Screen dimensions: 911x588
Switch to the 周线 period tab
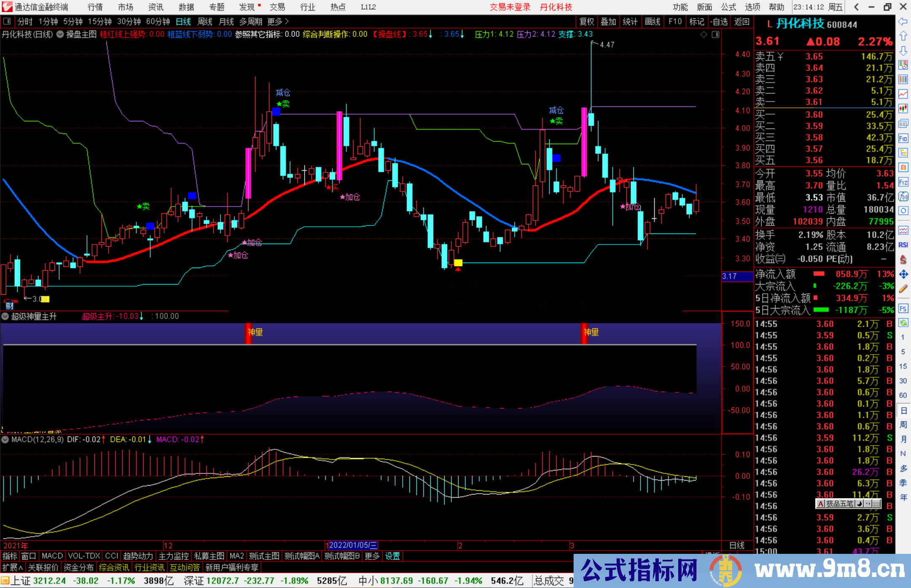(x=205, y=21)
